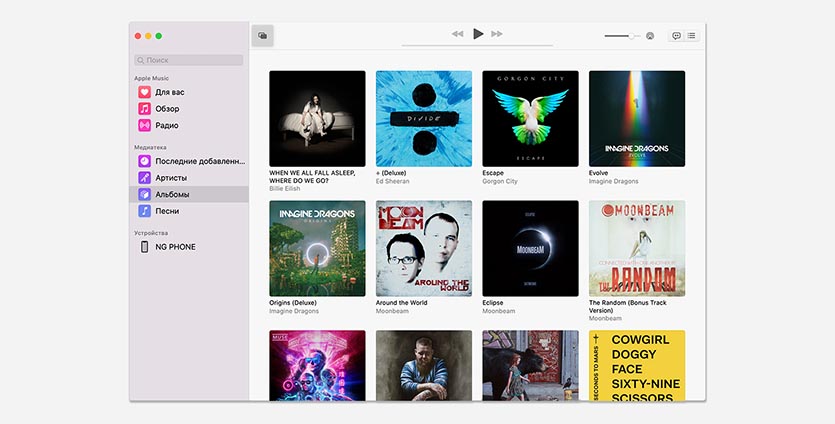Select Последние добавленные in library
Viewport: 835px width, 424px height.
(189, 161)
